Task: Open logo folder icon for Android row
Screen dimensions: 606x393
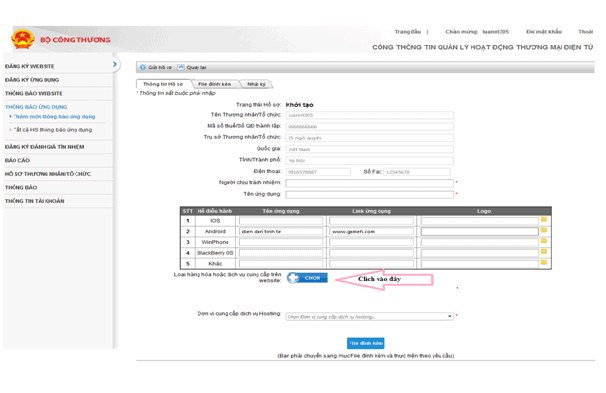Action: 544,230
